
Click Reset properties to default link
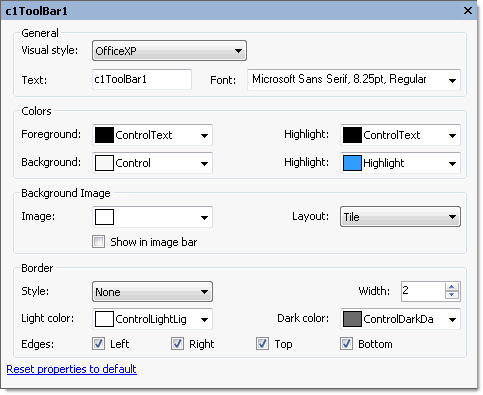pyautogui.click(x=72, y=369)
